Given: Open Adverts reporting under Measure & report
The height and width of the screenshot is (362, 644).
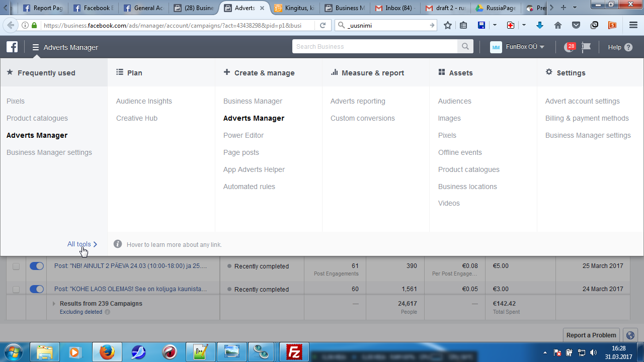Looking at the screenshot, I should pyautogui.click(x=358, y=101).
